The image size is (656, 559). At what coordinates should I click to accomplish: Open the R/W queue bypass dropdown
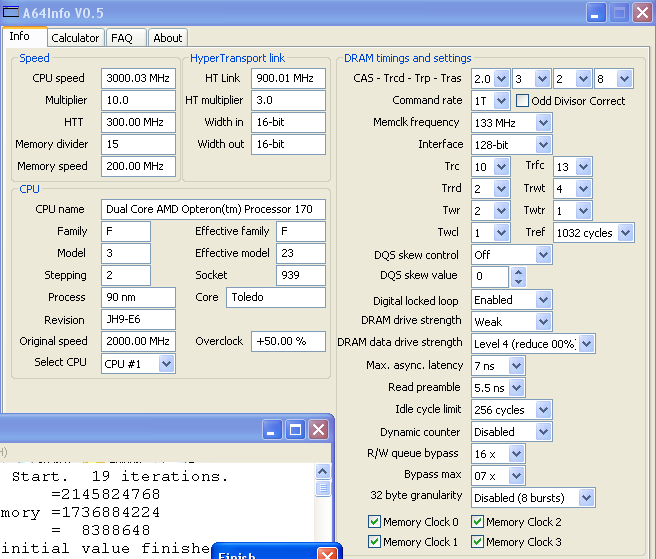pos(516,454)
